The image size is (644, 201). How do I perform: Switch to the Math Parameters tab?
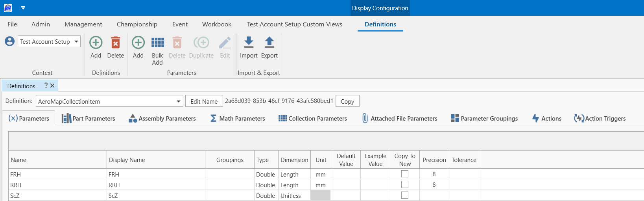[238, 118]
